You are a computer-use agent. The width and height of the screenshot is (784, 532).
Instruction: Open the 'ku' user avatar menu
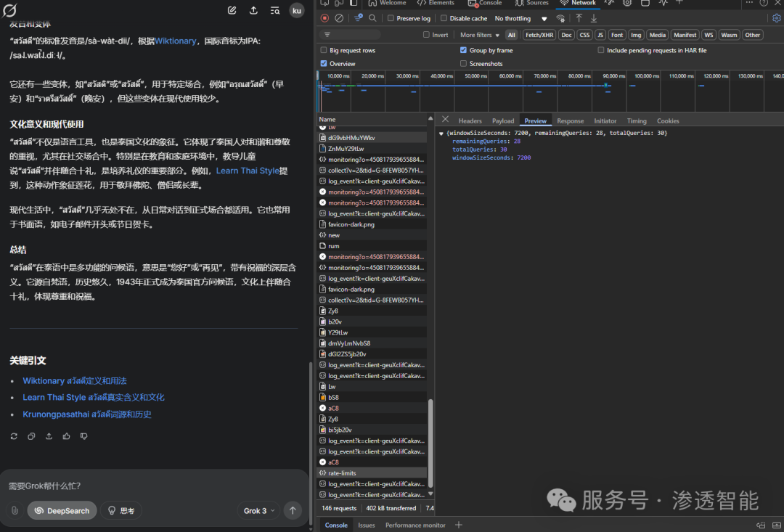coord(296,10)
